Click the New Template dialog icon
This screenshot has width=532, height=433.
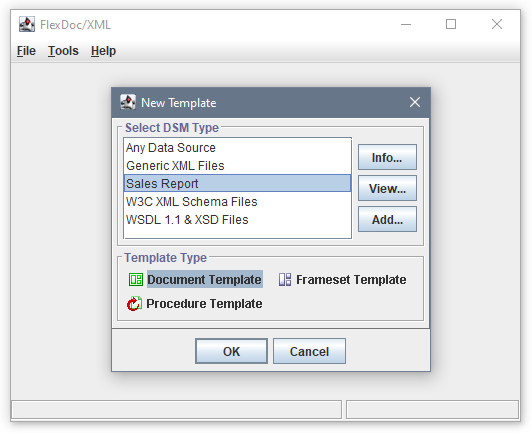click(x=128, y=102)
